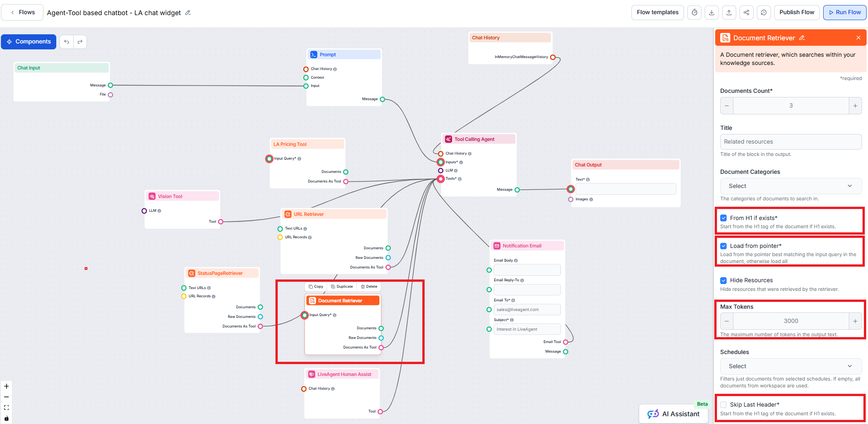Screen dimensions: 868x424
Task: Click the download flow icon
Action: 712,12
